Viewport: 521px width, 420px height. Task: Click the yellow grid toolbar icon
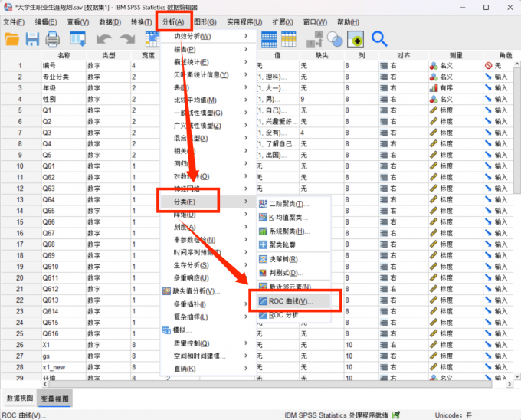click(x=289, y=39)
